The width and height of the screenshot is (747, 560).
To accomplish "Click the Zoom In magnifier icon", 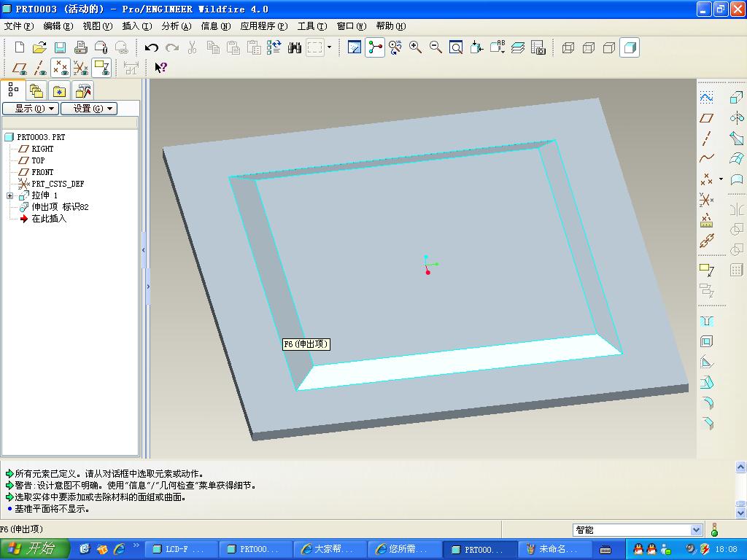I will 415,47.
